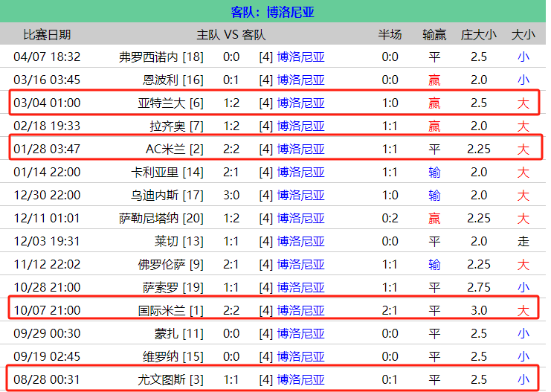Open 博洛尼亚 link in the AC米兰 row
The width and height of the screenshot is (551, 392).
pyautogui.click(x=301, y=149)
